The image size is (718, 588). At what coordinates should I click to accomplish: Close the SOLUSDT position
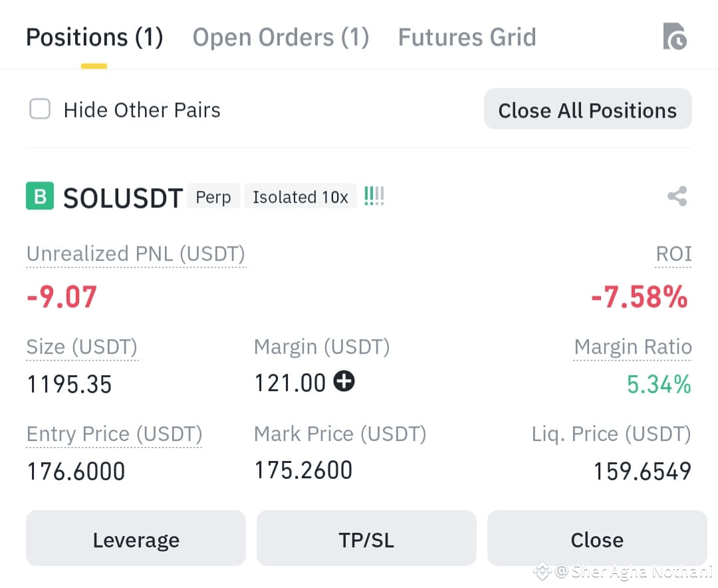tap(597, 538)
